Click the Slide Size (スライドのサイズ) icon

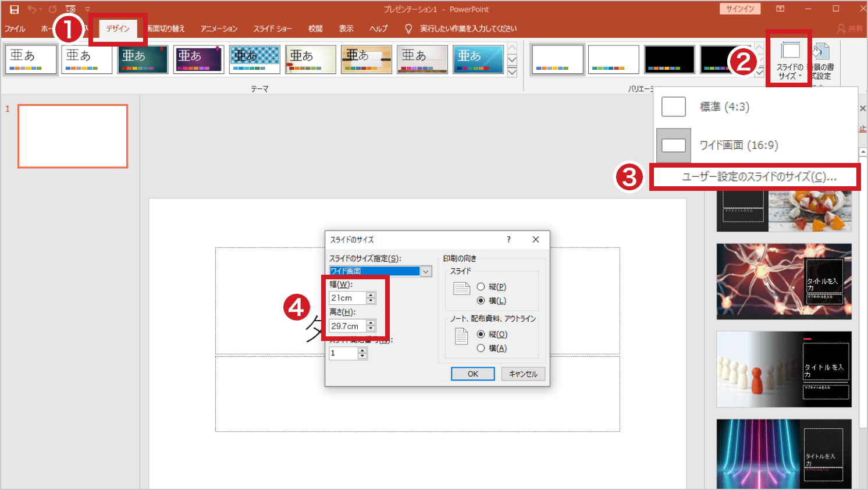(789, 59)
